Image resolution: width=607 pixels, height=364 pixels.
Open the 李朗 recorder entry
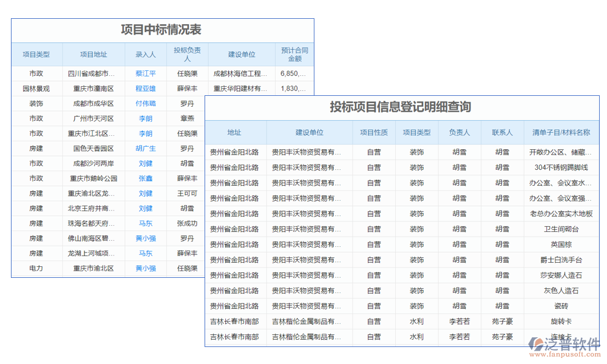(x=145, y=118)
